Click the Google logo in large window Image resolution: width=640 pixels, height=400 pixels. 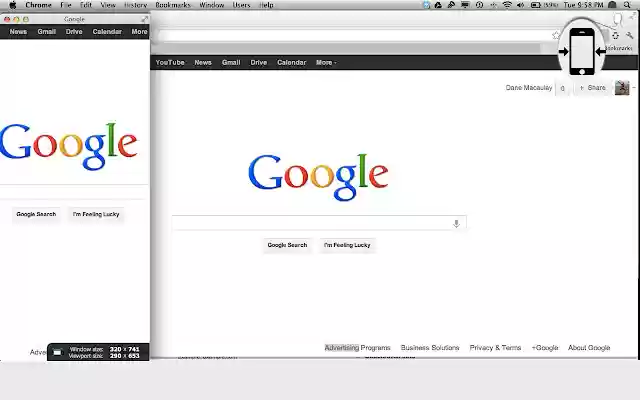pyautogui.click(x=318, y=177)
